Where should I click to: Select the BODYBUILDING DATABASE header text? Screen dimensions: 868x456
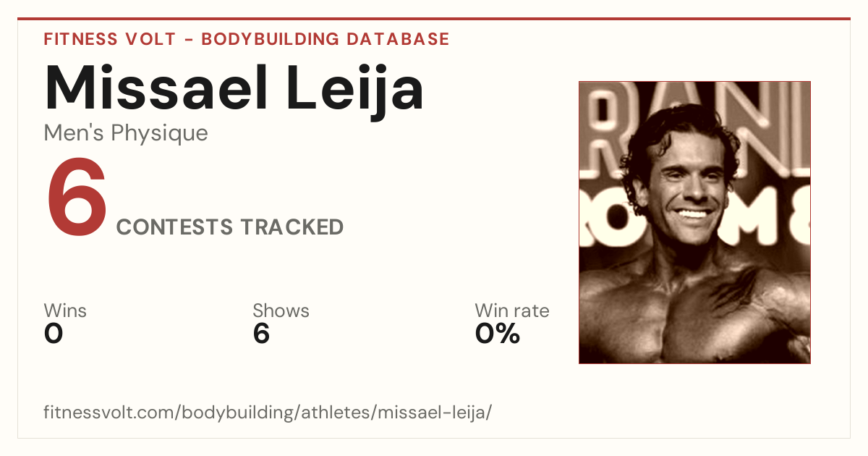325,39
